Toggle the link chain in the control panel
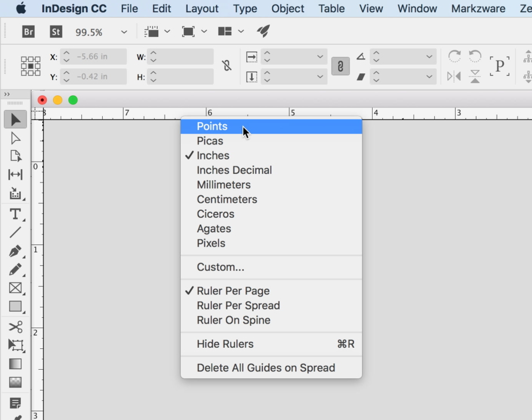This screenshot has width=532, height=420. (341, 66)
